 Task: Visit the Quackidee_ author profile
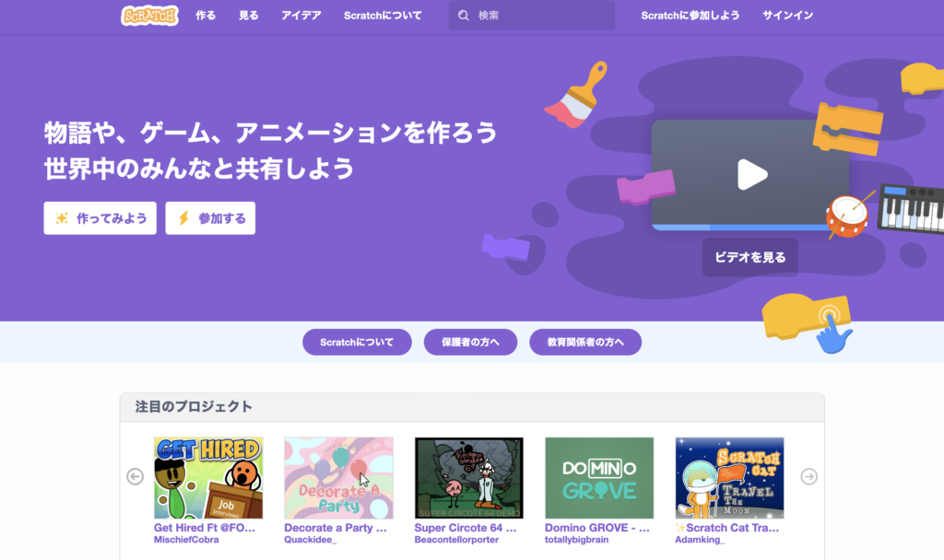pyautogui.click(x=310, y=540)
